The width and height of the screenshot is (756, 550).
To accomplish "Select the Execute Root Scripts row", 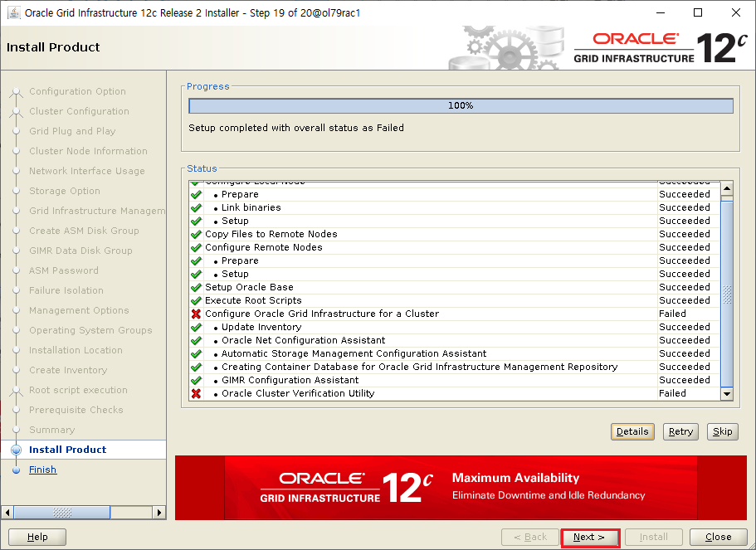I will [455, 300].
